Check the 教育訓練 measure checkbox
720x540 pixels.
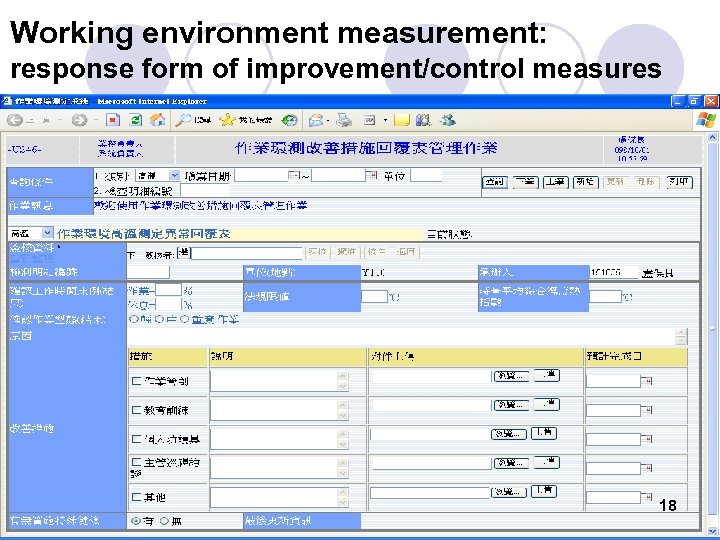point(136,410)
